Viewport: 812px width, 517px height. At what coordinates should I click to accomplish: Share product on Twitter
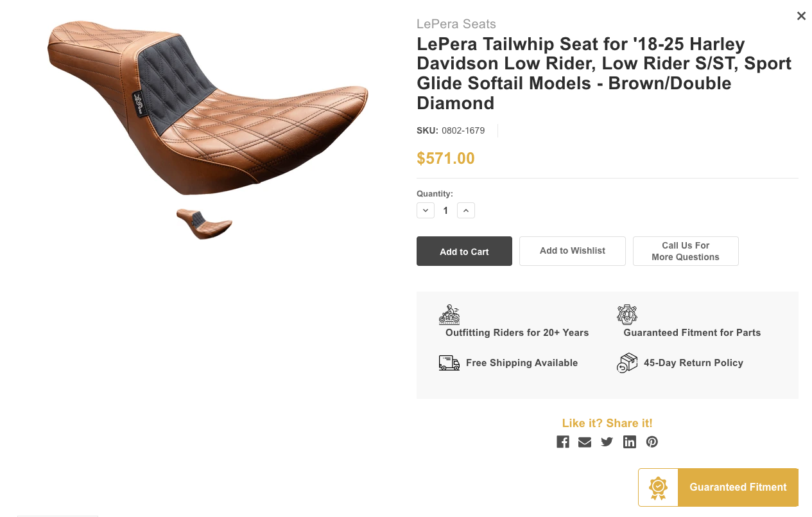pos(607,442)
